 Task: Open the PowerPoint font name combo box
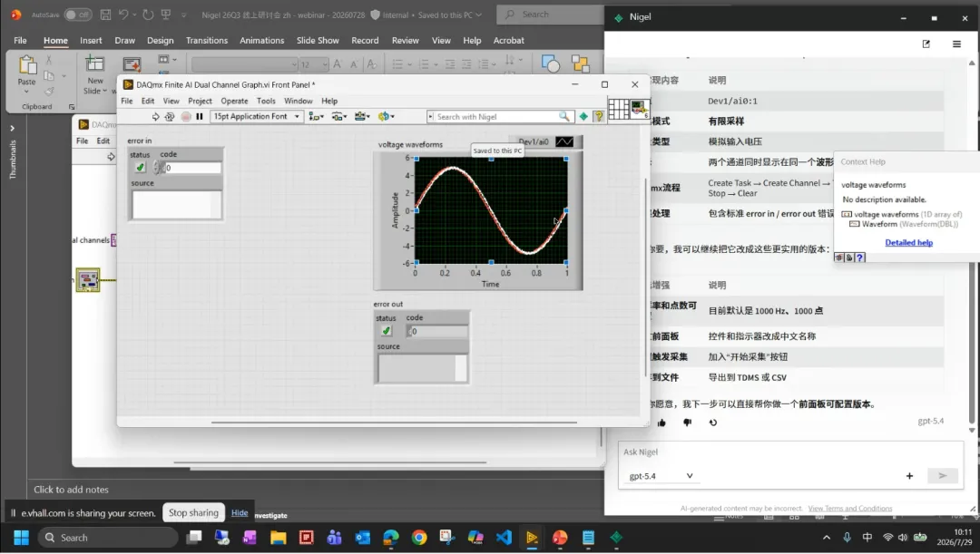click(x=244, y=64)
